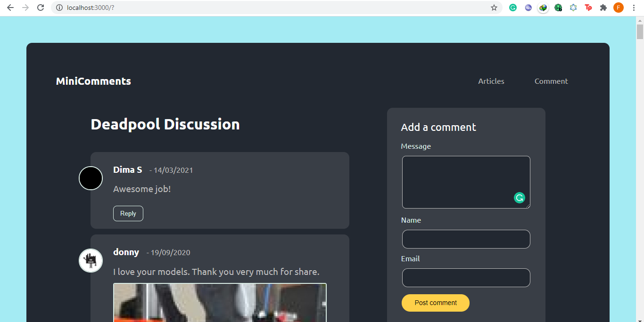
Task: Reply to Dima S's comment
Action: click(128, 213)
